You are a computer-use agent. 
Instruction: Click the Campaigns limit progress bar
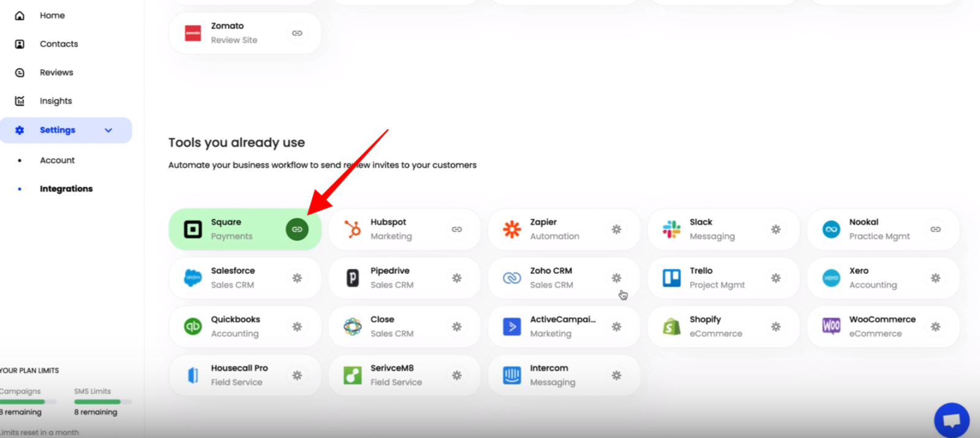click(x=28, y=402)
